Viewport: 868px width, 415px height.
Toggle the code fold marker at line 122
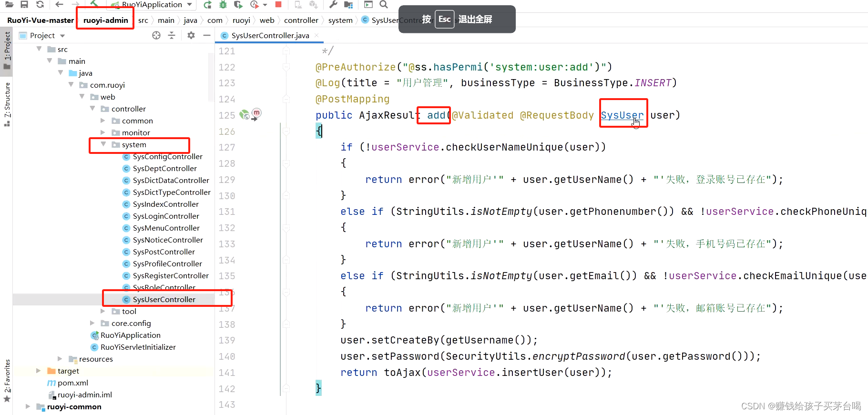(x=286, y=67)
